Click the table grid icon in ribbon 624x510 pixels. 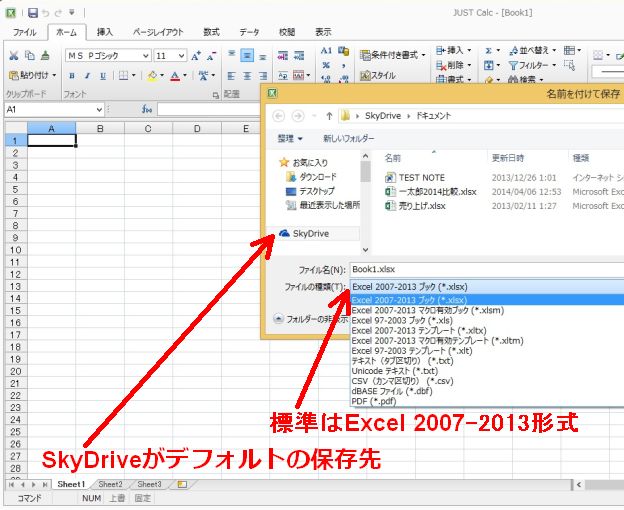tap(569, 50)
